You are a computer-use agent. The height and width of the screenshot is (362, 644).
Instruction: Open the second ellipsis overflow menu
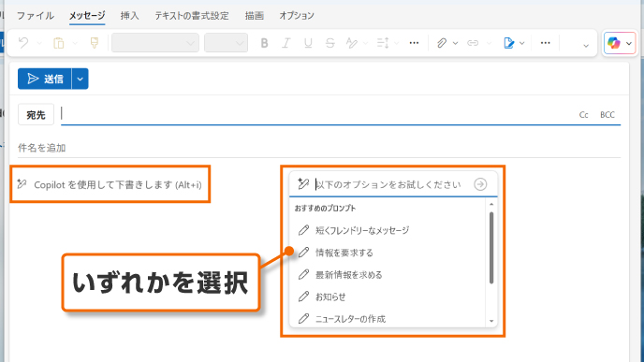(x=545, y=43)
